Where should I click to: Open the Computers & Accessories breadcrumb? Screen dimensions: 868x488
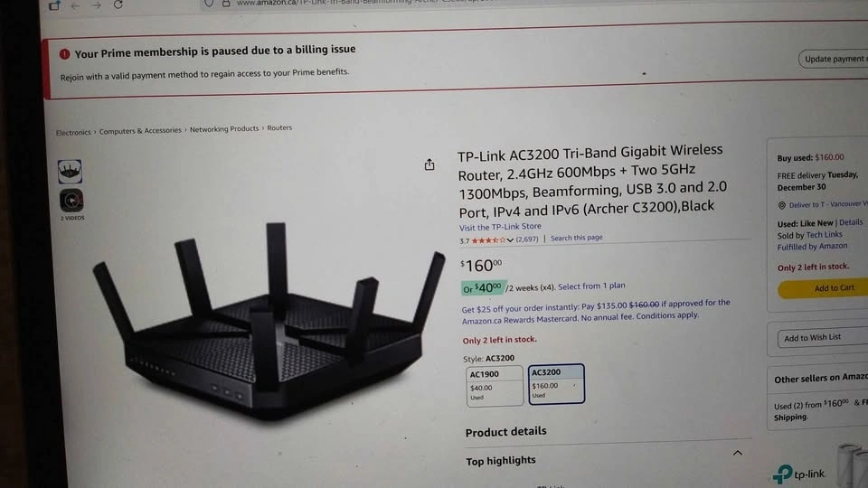(x=140, y=130)
